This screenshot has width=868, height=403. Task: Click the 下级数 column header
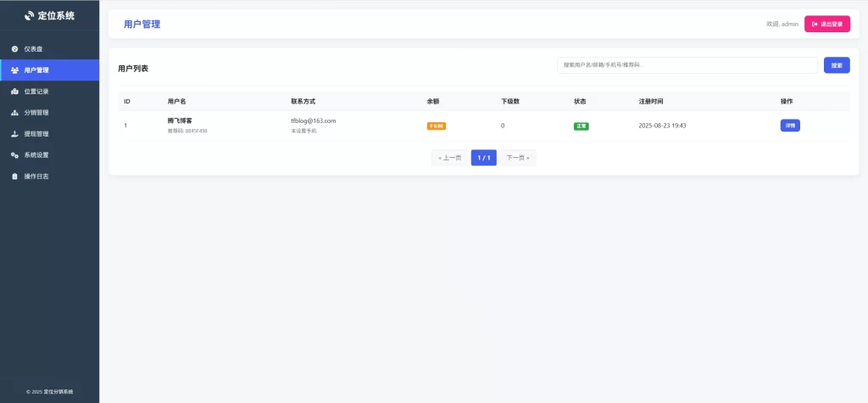click(509, 102)
